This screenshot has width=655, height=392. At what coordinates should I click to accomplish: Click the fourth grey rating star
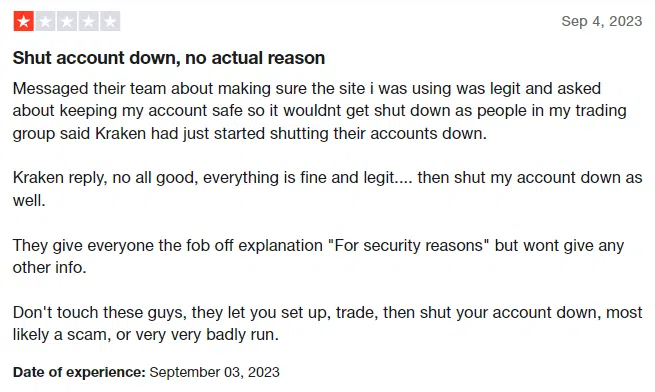pyautogui.click(x=89, y=21)
